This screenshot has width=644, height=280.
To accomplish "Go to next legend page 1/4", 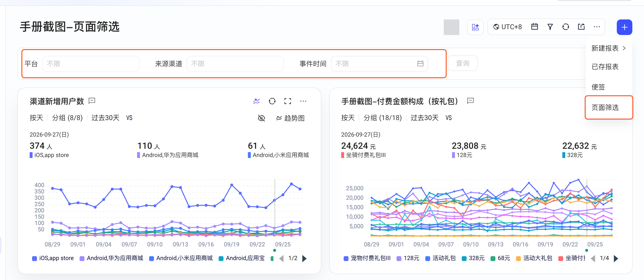I will tap(616, 258).
